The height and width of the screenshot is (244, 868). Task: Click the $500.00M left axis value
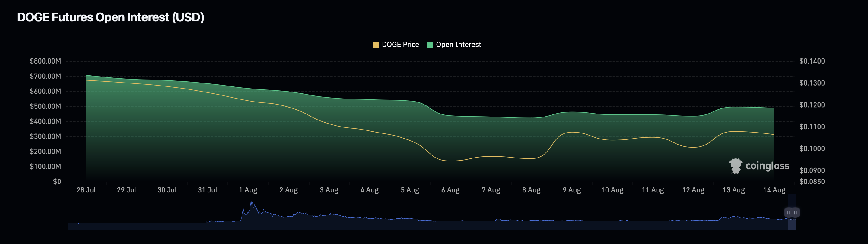46,106
